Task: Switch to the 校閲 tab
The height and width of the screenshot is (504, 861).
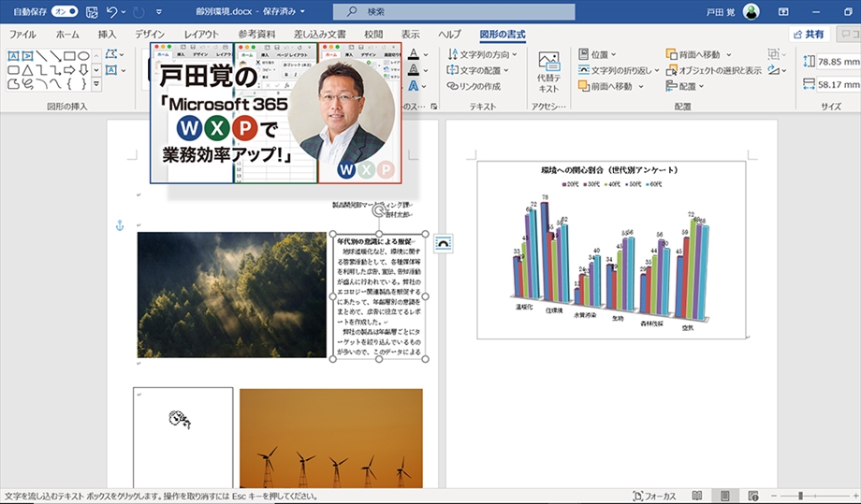Action: point(373,34)
